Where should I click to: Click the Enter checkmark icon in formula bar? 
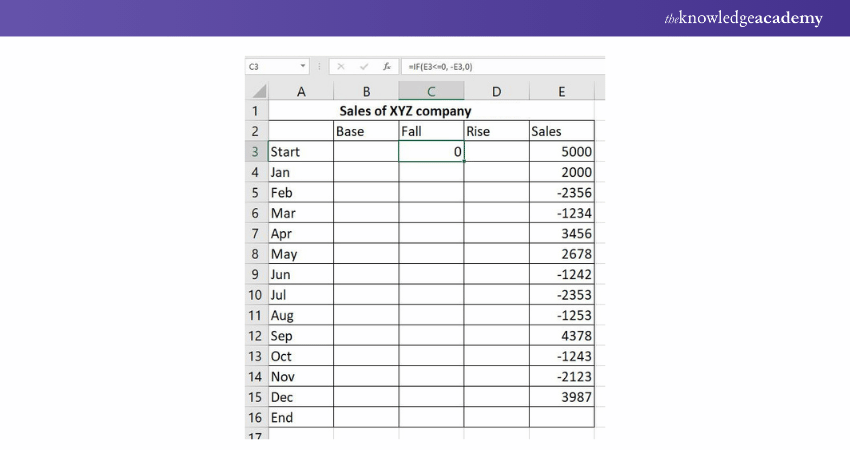click(x=364, y=66)
